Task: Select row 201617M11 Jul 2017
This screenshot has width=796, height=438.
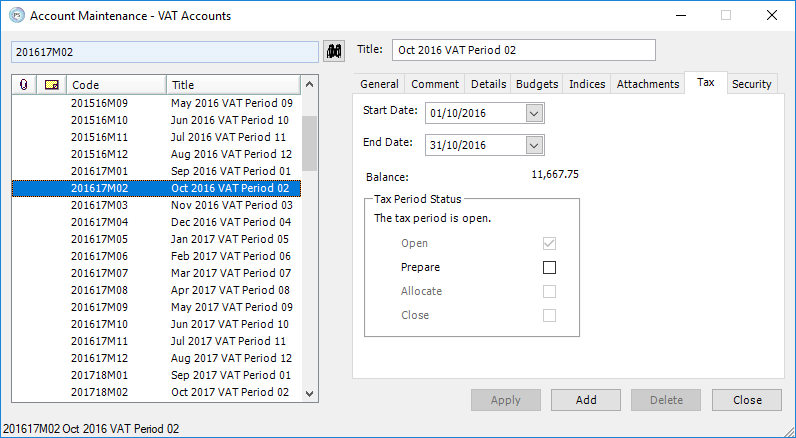Action: pos(156,342)
